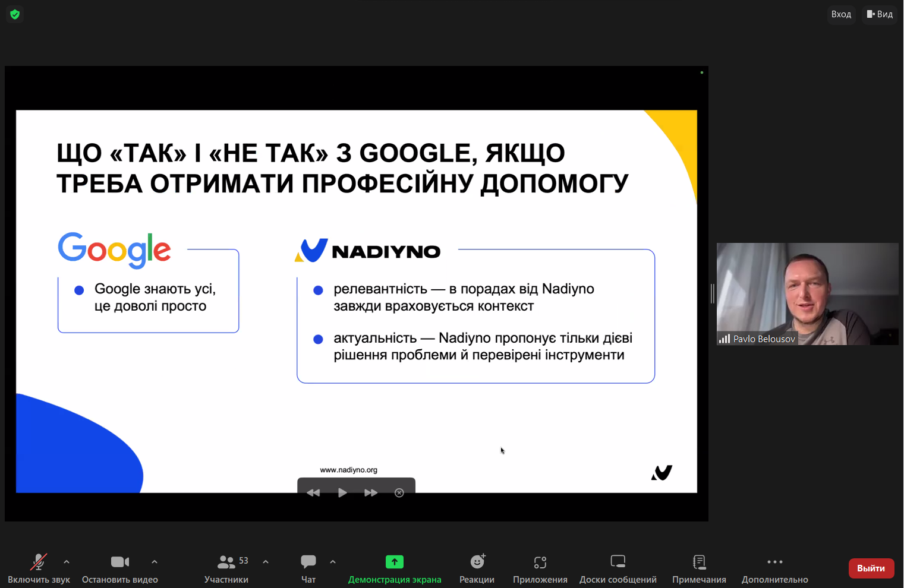The image size is (904, 588).
Task: Click the www.nadiyno.org link on slide
Action: click(x=349, y=470)
